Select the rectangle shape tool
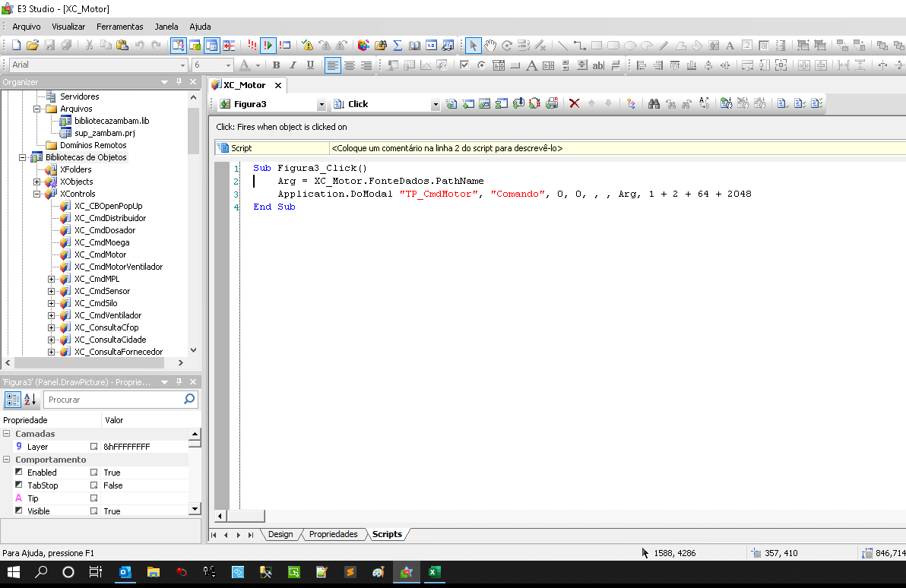This screenshot has height=588, width=906. click(x=597, y=45)
